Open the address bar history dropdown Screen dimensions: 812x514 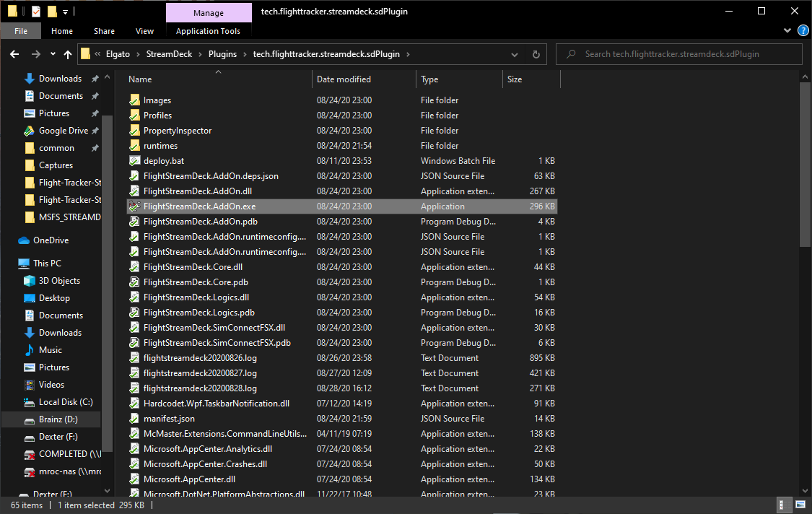(514, 54)
